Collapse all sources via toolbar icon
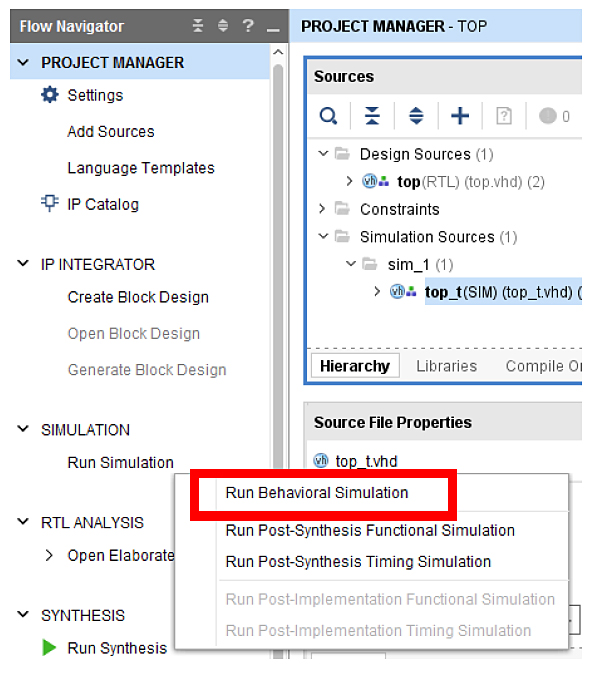The width and height of the screenshot is (597, 673). 372,116
